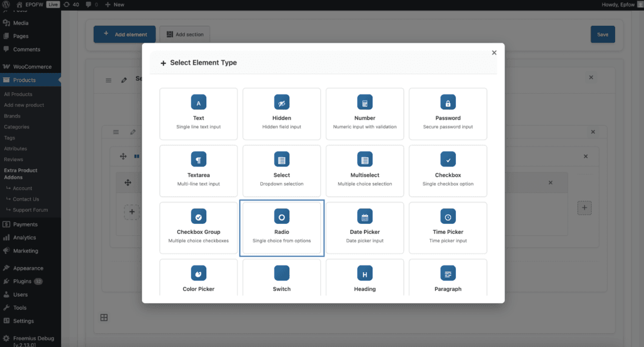Choose the Textarea paragraph icon
Screen dimensions: 644x347
coord(199,160)
